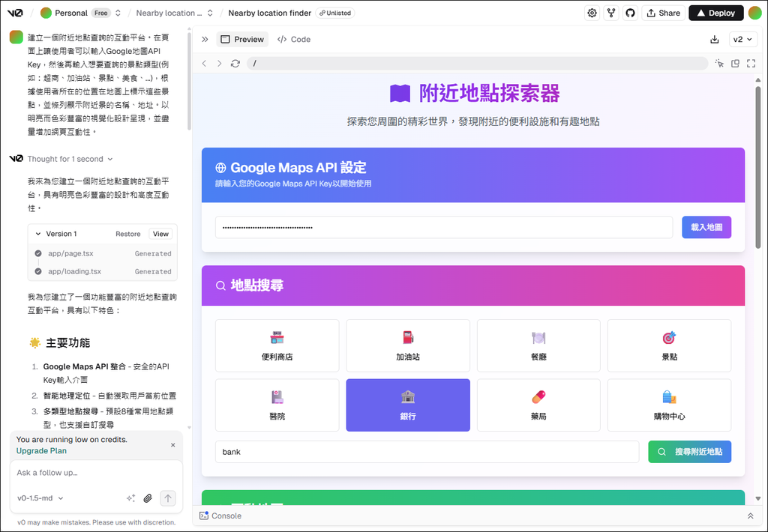Select the 餐廳 category card
The height and width of the screenshot is (532, 768).
pyautogui.click(x=538, y=345)
